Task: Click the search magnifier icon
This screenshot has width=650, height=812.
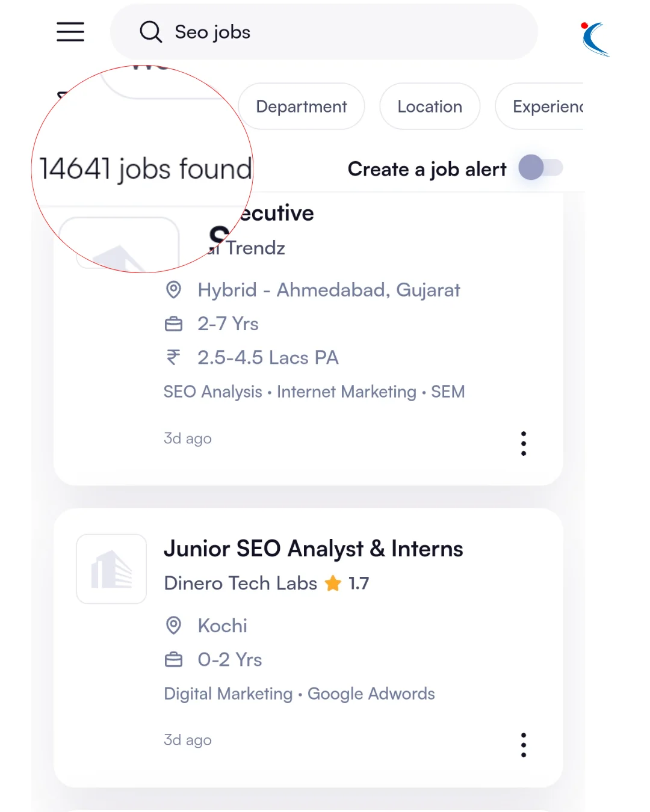Action: click(x=150, y=32)
